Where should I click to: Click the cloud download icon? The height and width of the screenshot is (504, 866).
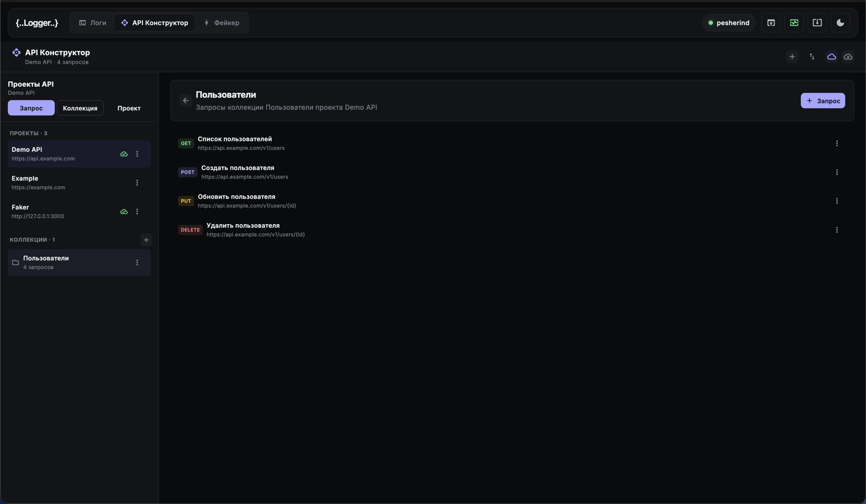848,57
